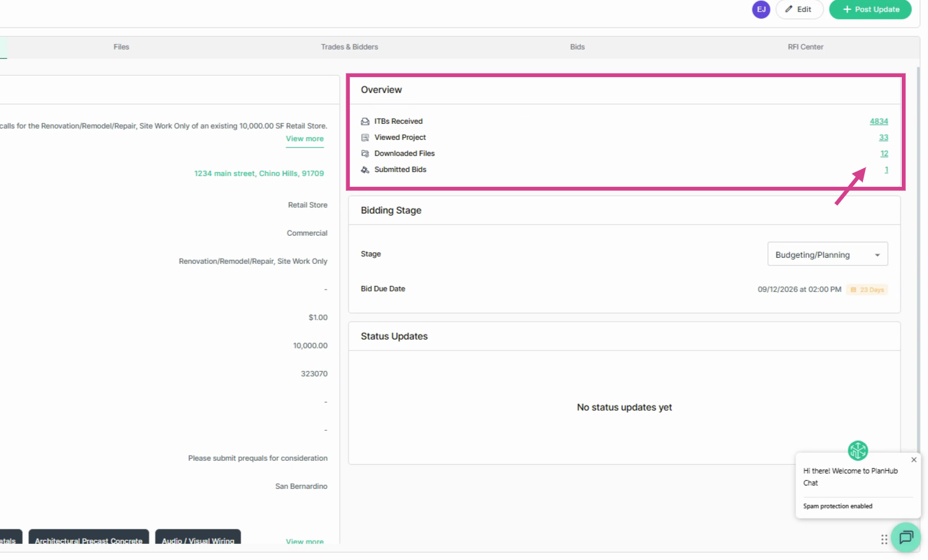Open address 1234 main street, Chino Hills

(259, 173)
